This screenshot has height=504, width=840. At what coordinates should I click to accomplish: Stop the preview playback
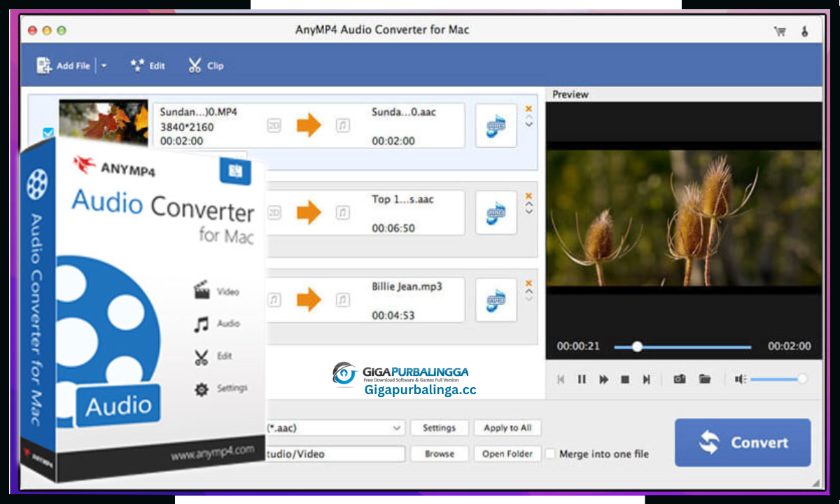625,379
